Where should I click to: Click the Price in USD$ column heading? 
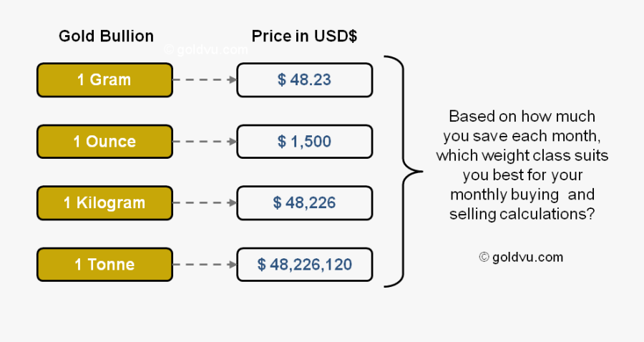[304, 36]
